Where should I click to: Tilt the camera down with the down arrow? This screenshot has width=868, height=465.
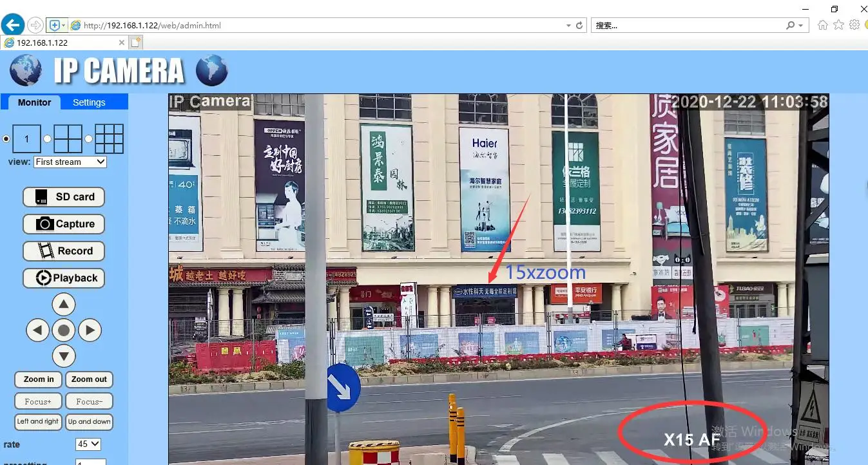coord(64,356)
